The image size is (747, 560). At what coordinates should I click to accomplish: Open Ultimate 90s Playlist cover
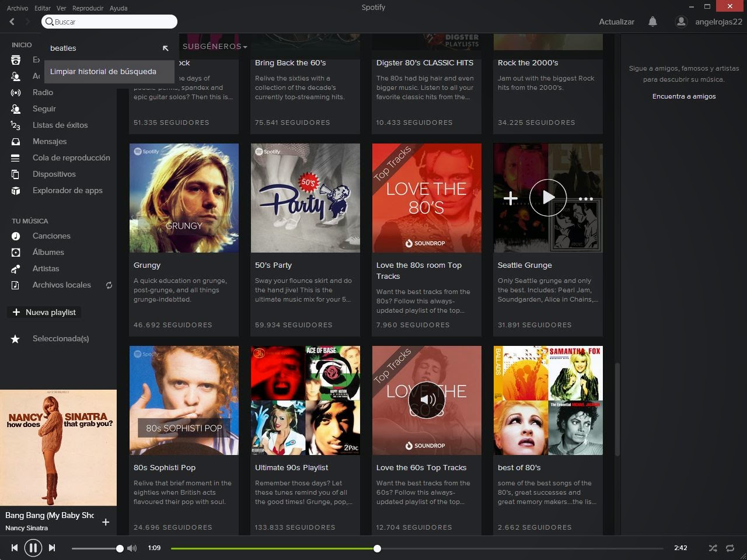pyautogui.click(x=305, y=400)
